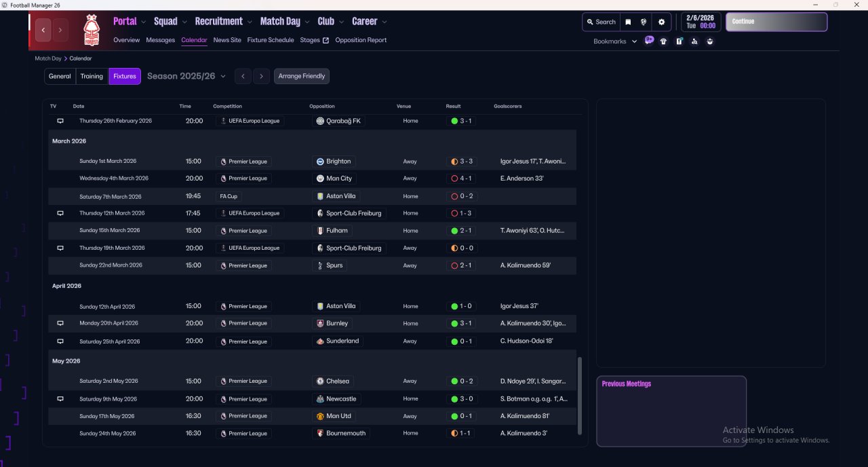The width and height of the screenshot is (868, 467).
Task: Select the Fixtures calendar view
Action: tap(125, 76)
